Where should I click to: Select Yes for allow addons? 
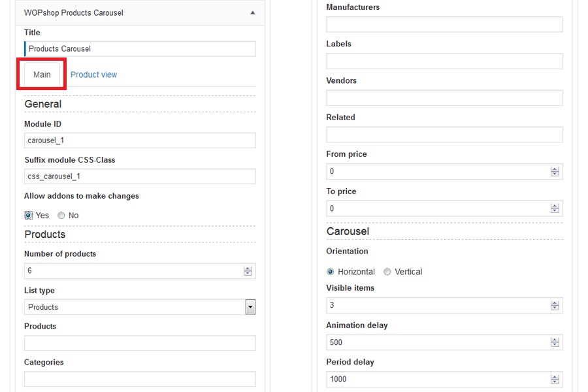[29, 215]
